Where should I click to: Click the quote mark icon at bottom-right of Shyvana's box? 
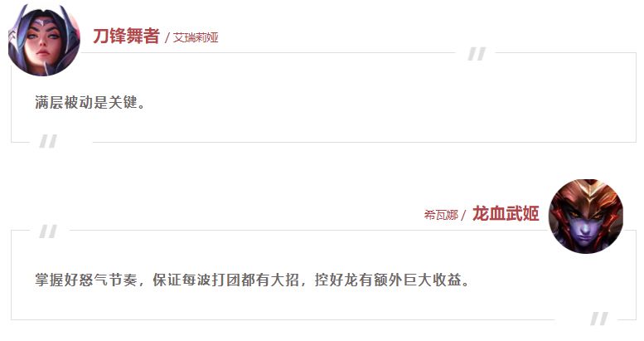point(599,319)
